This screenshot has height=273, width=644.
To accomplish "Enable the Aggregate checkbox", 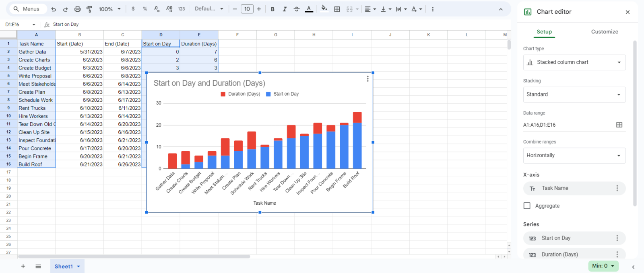I will tap(527, 206).
